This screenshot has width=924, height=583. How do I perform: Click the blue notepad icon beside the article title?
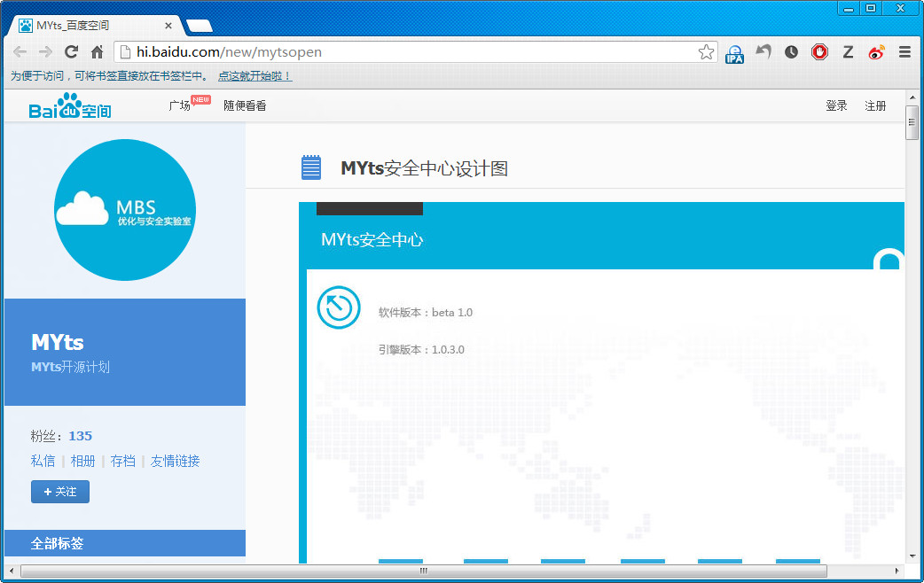pyautogui.click(x=311, y=167)
